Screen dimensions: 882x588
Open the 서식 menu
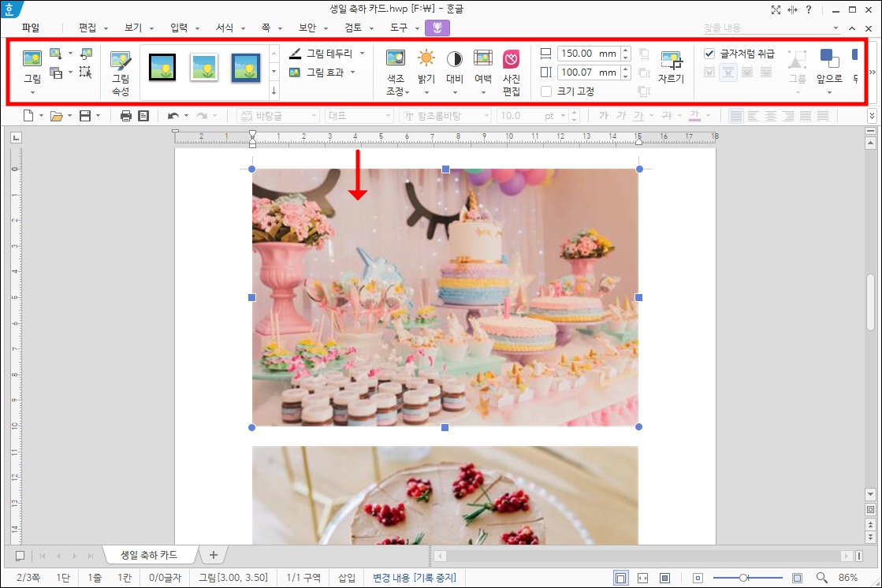click(225, 28)
